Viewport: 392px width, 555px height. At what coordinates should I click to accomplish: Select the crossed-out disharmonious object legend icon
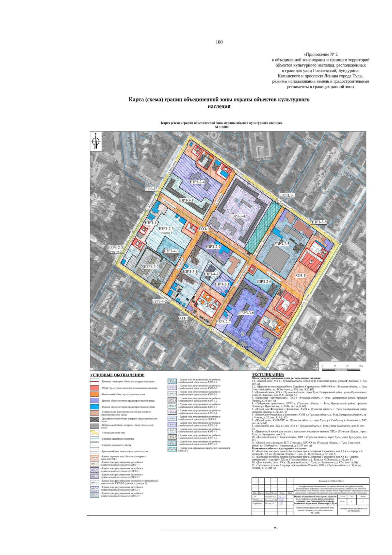[x=94, y=420]
